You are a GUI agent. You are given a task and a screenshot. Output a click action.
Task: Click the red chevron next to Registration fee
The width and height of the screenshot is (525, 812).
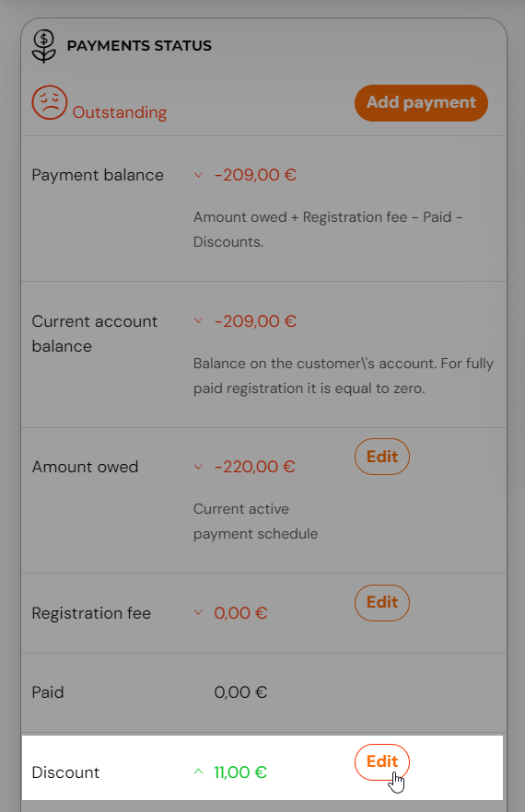tap(198, 612)
